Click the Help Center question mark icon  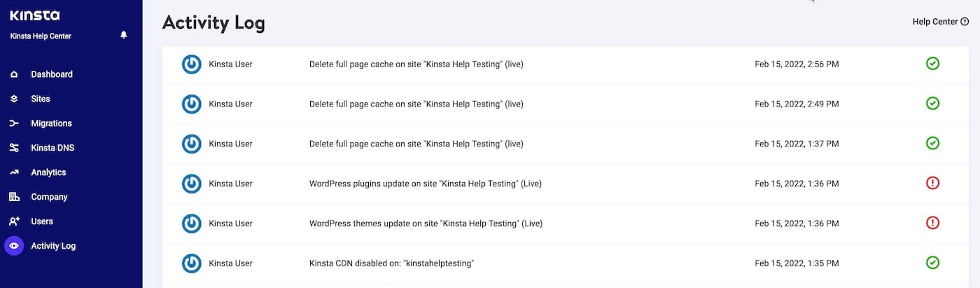(x=965, y=22)
